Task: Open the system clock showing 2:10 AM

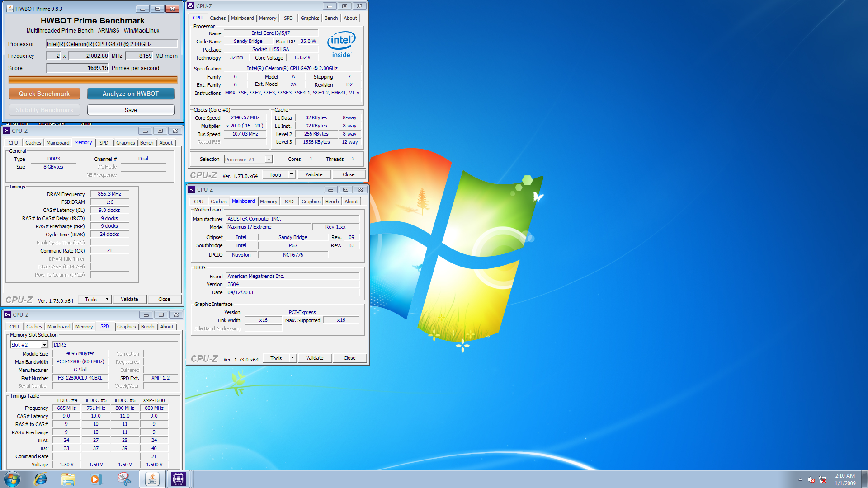Action: 844,479
